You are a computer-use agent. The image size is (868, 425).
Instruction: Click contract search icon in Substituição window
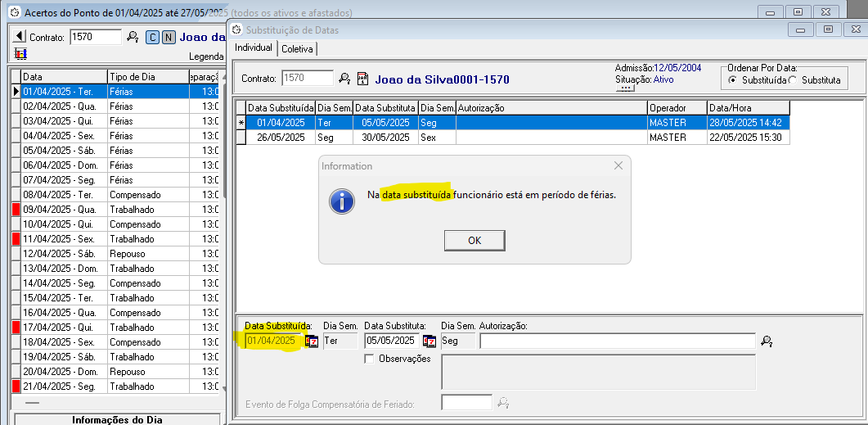tap(344, 79)
